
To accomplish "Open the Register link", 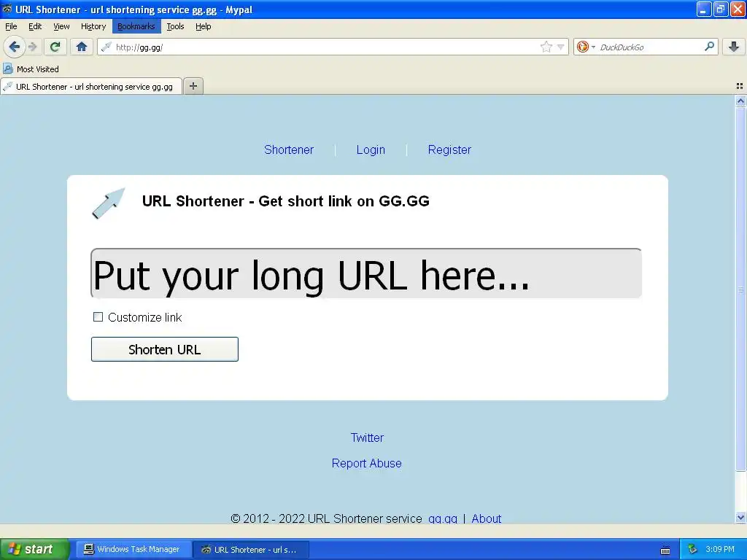I will 449,149.
